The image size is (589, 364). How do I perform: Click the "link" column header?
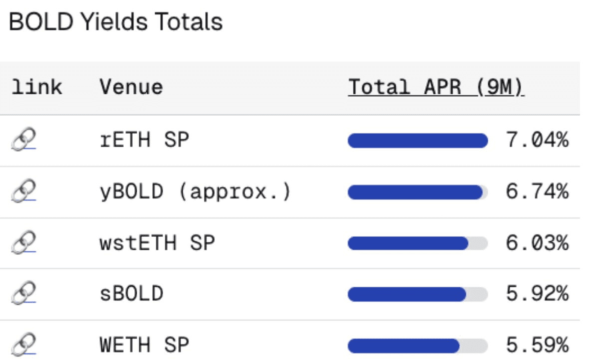[36, 87]
